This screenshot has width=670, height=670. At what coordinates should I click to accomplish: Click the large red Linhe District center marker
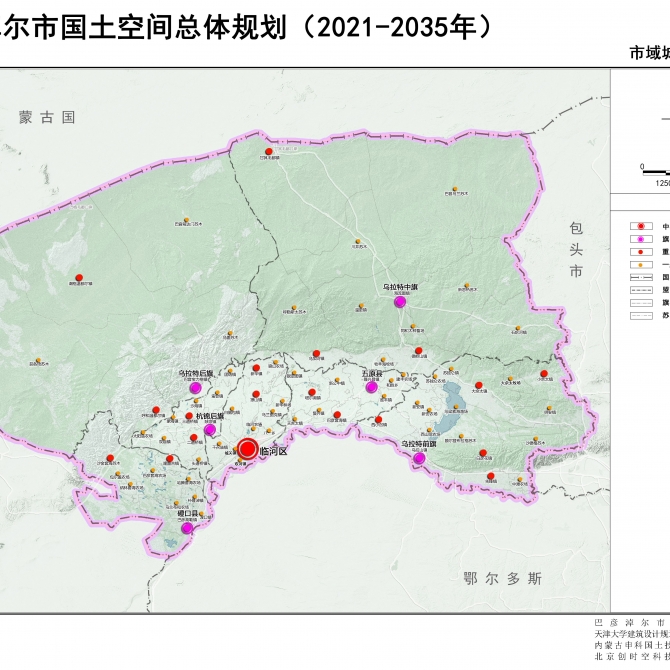click(x=248, y=449)
